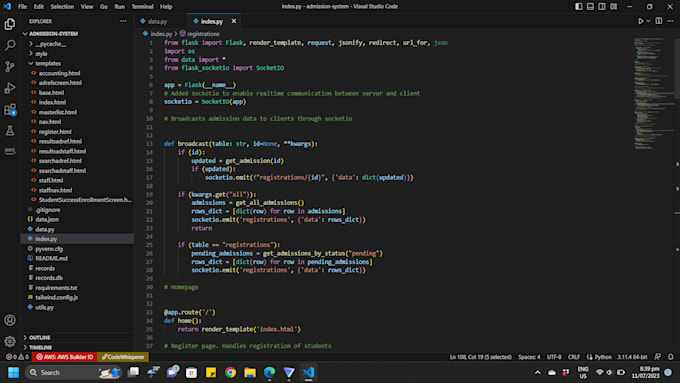Expand the style folder
Viewport: 680px width, 383px height.
pos(78,54)
